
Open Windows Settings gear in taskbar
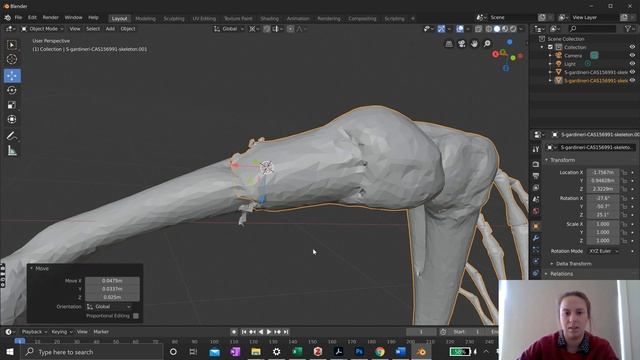click(276, 351)
